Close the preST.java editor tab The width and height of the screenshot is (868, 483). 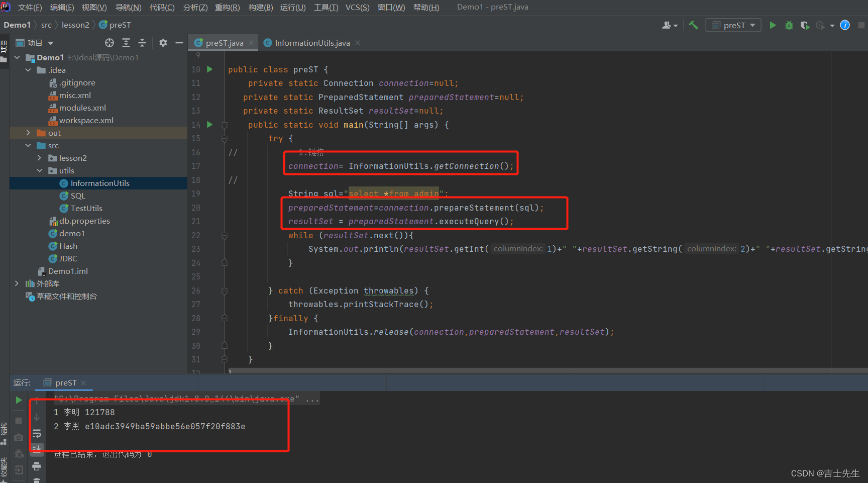click(251, 43)
